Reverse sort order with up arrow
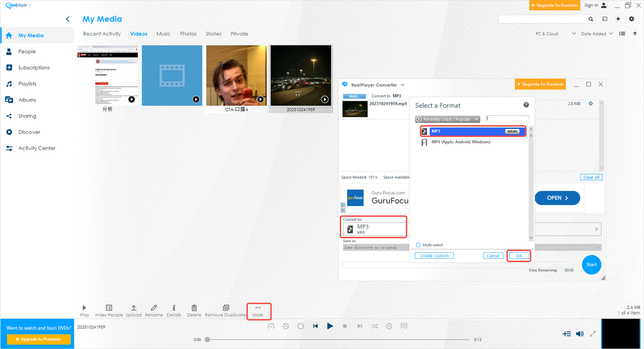 (x=635, y=34)
